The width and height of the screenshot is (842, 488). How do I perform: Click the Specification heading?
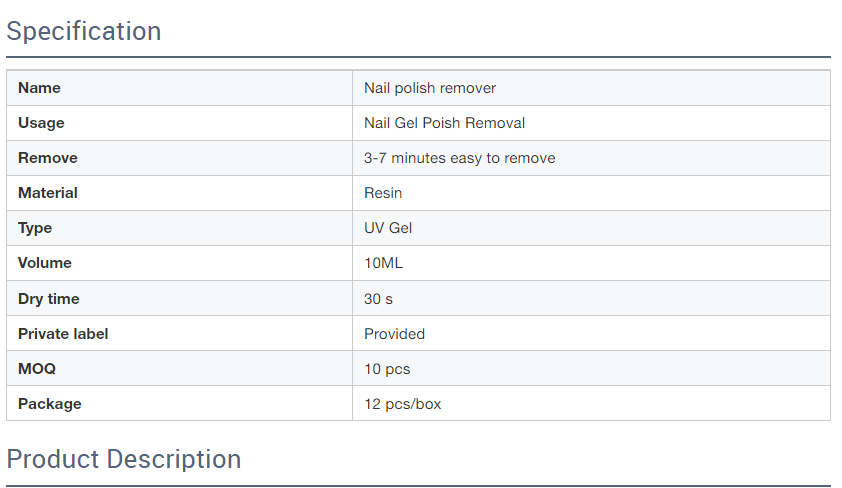coord(84,31)
